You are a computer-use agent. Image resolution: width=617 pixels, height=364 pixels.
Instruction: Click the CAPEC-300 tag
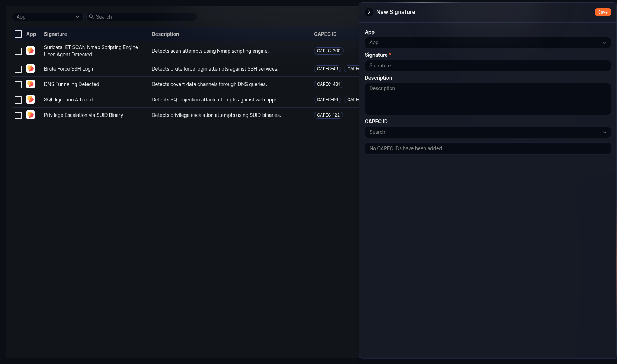[x=329, y=51]
